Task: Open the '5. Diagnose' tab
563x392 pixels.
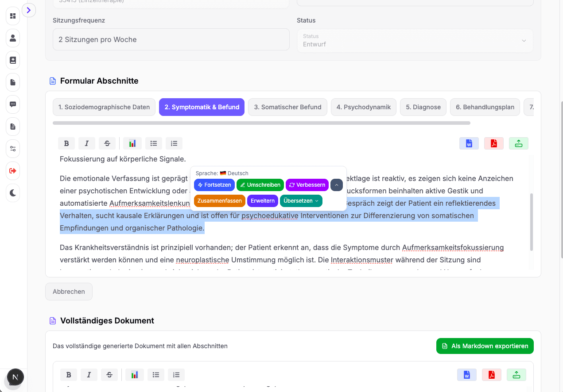Action: point(423,107)
